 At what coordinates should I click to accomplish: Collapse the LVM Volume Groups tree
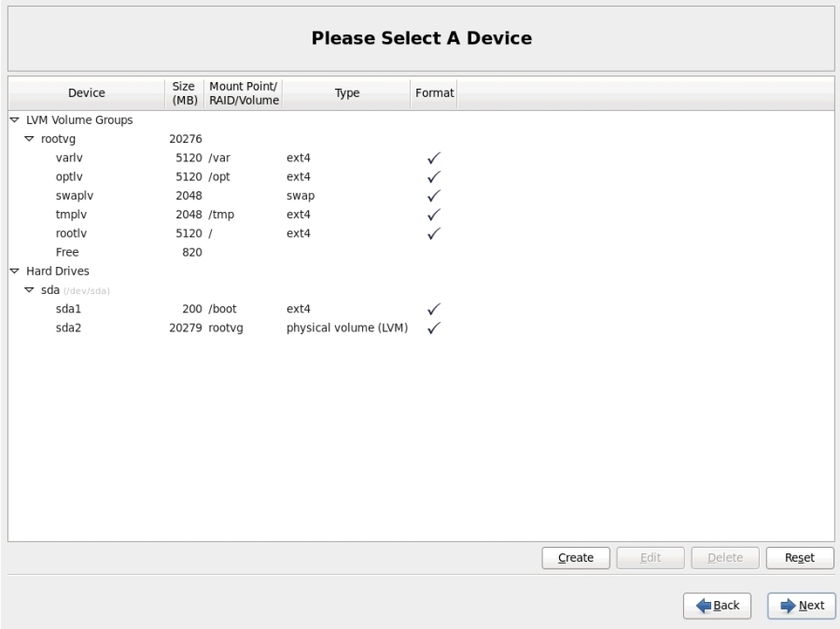pyautogui.click(x=14, y=120)
